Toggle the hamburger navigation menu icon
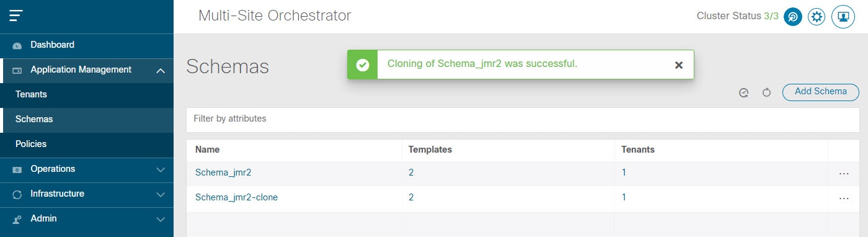 (16, 16)
